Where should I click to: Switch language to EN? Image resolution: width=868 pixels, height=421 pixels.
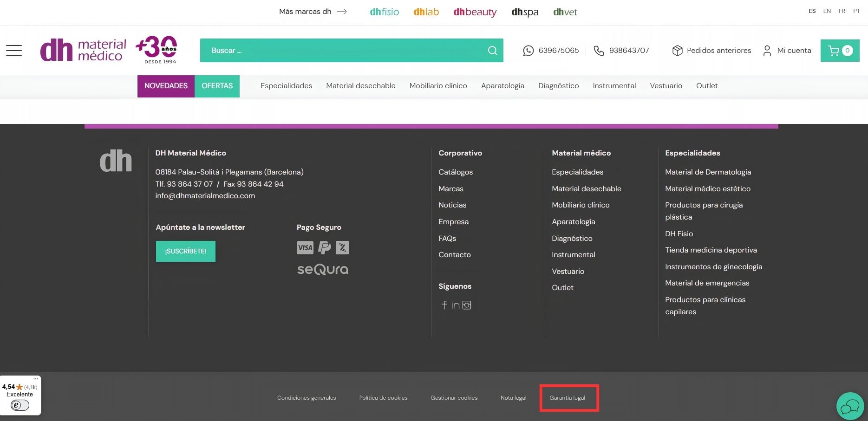(x=827, y=11)
